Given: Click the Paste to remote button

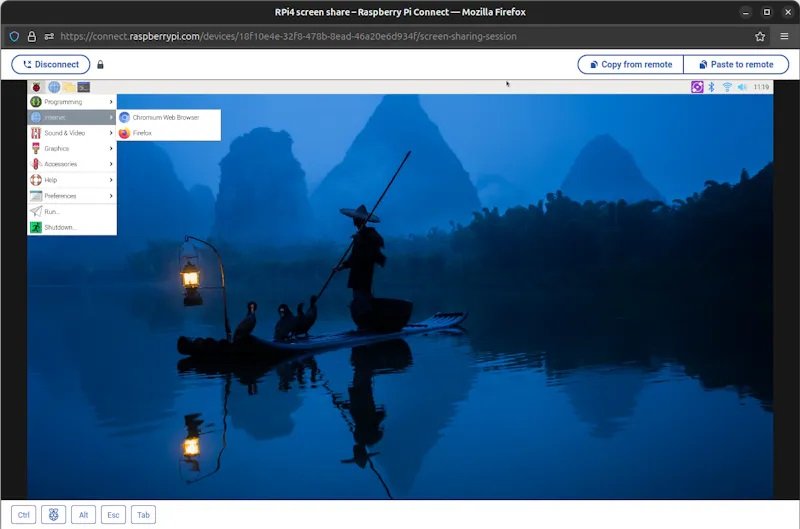Looking at the screenshot, I should tap(736, 64).
